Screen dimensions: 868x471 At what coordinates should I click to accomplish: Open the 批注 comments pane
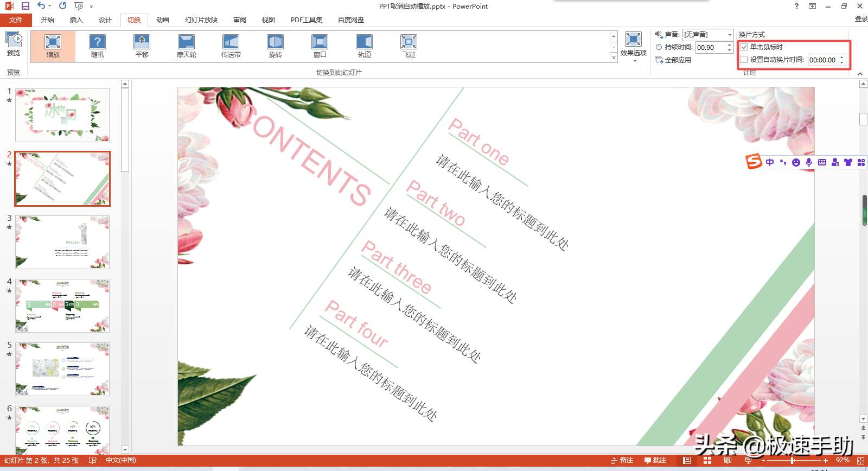tap(655, 460)
